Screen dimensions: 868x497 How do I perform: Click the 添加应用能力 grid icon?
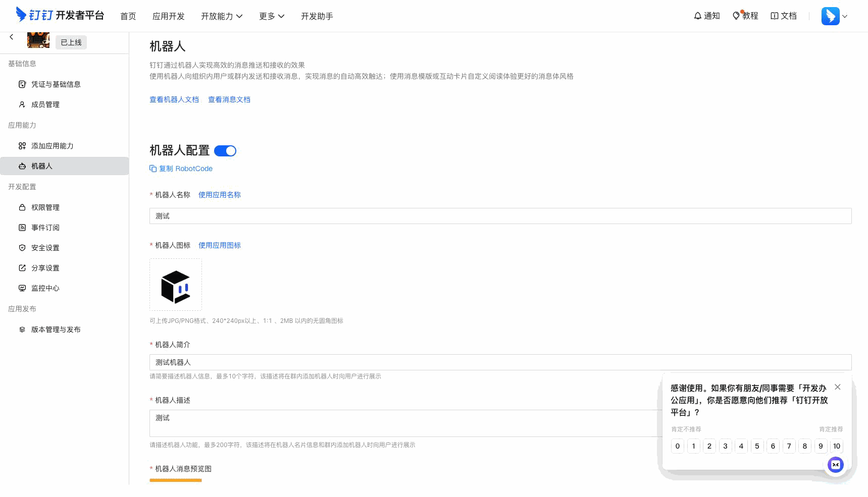point(22,146)
